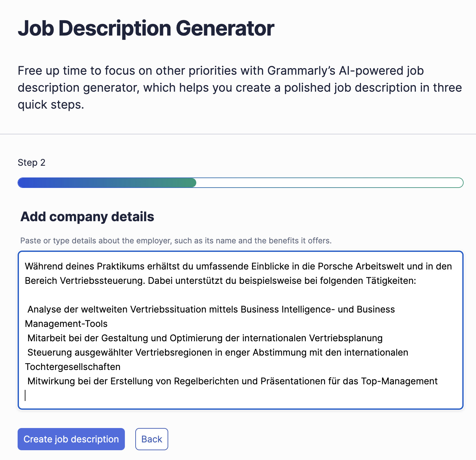Click the Mitarbeit bei der Gestaltung line
The image size is (476, 460).
click(205, 338)
